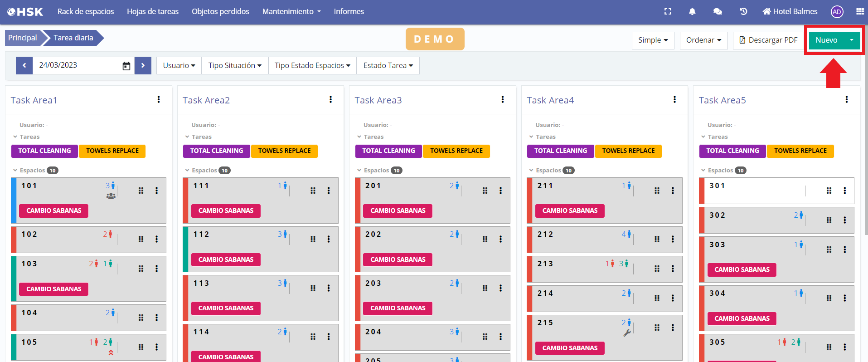
Task: Open the Usuario filter dropdown
Action: click(179, 65)
